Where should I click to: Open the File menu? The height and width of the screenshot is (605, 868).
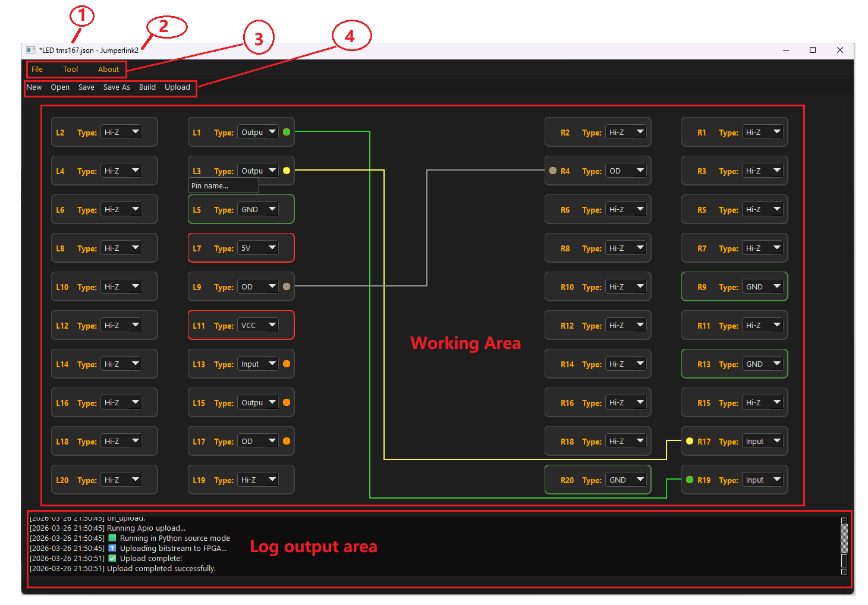[37, 70]
